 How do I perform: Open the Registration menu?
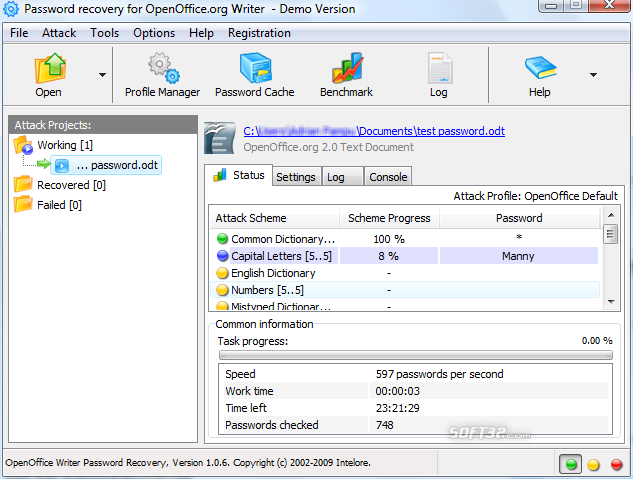tap(259, 33)
